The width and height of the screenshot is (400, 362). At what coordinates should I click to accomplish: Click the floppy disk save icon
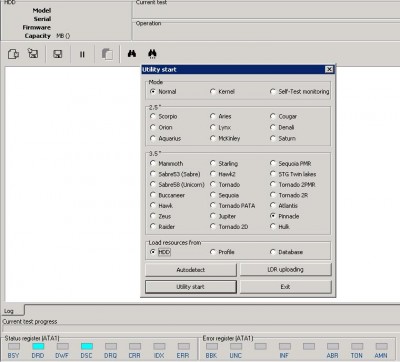click(x=58, y=54)
